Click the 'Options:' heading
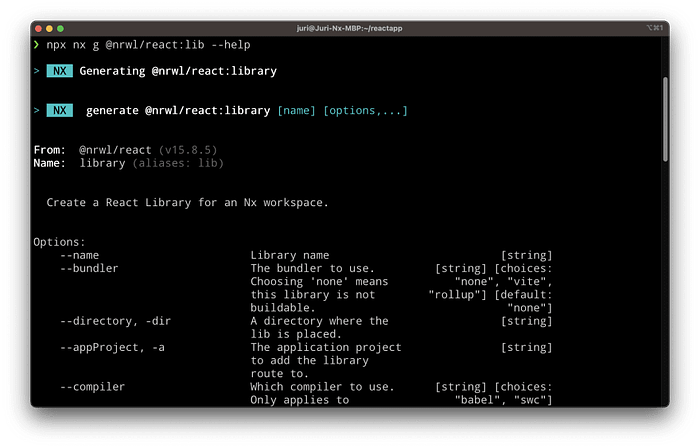 click(x=59, y=242)
